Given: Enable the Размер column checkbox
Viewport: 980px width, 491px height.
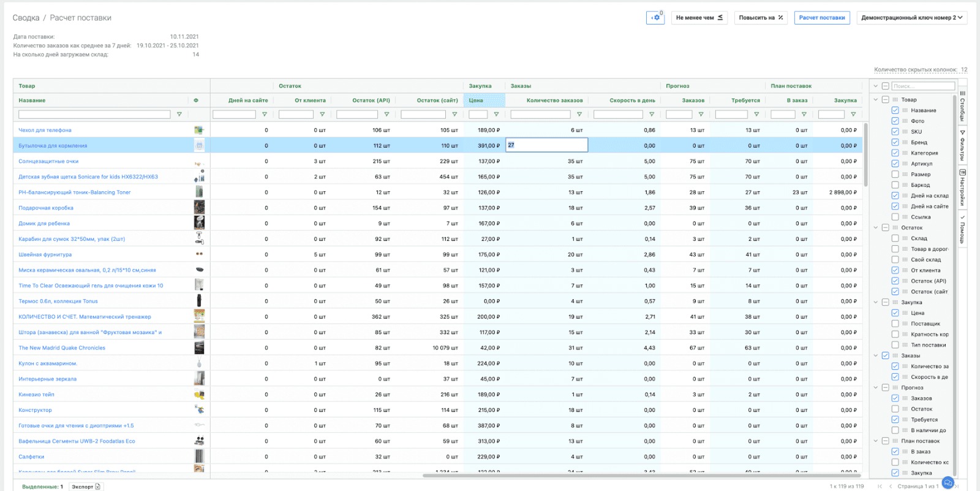Looking at the screenshot, I should [895, 175].
